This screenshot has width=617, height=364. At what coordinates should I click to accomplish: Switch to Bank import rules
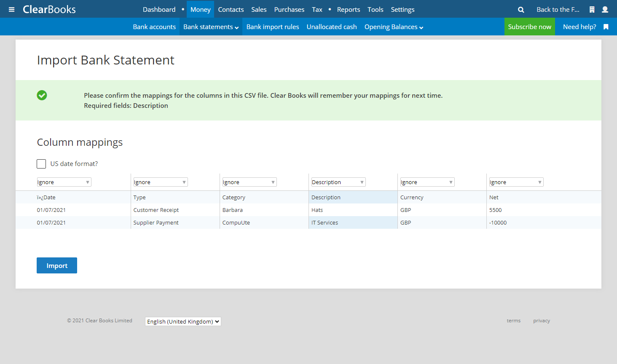[x=273, y=27]
